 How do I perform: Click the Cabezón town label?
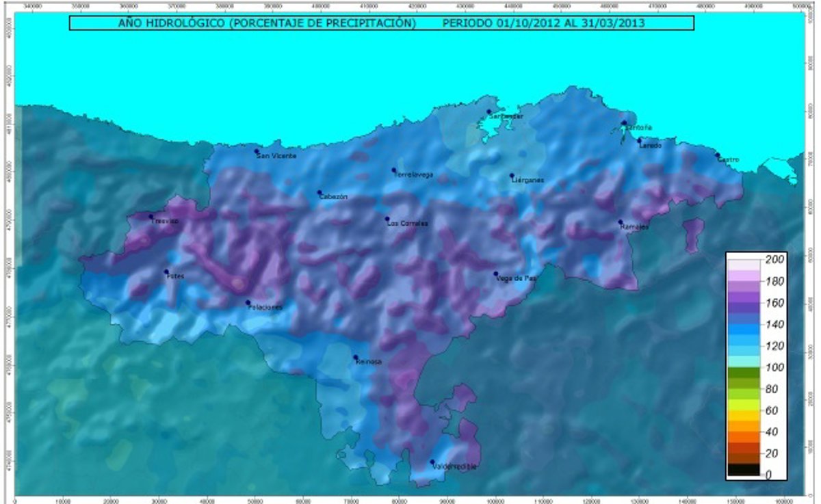(x=333, y=197)
